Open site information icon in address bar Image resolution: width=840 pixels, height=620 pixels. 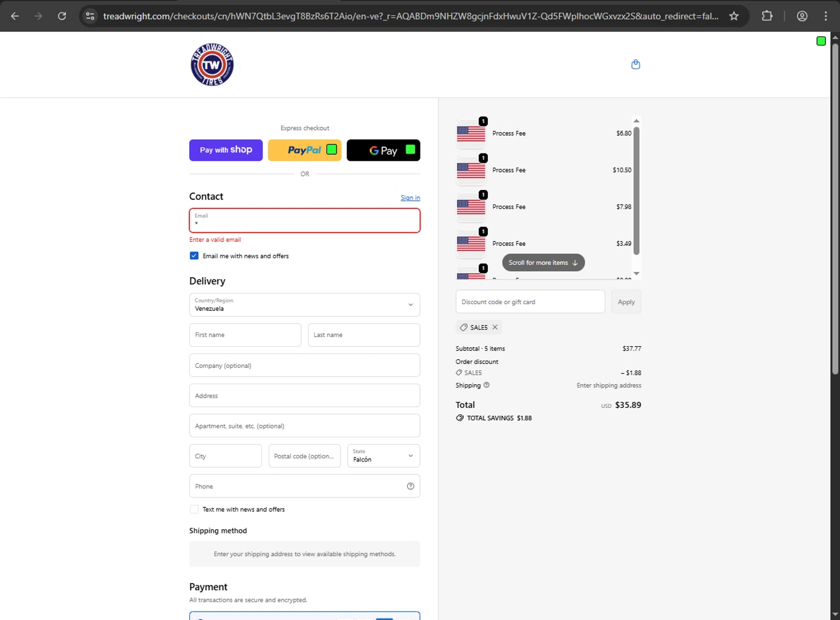click(90, 16)
